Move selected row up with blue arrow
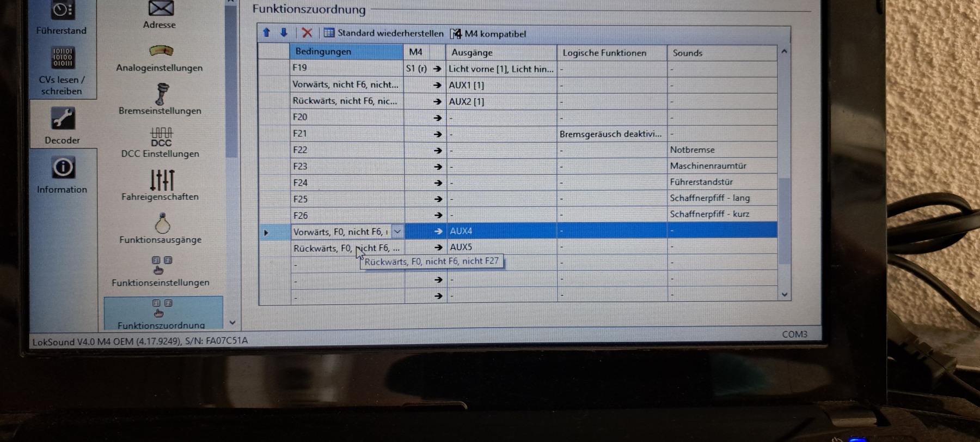This screenshot has width=980, height=442. coord(267,33)
